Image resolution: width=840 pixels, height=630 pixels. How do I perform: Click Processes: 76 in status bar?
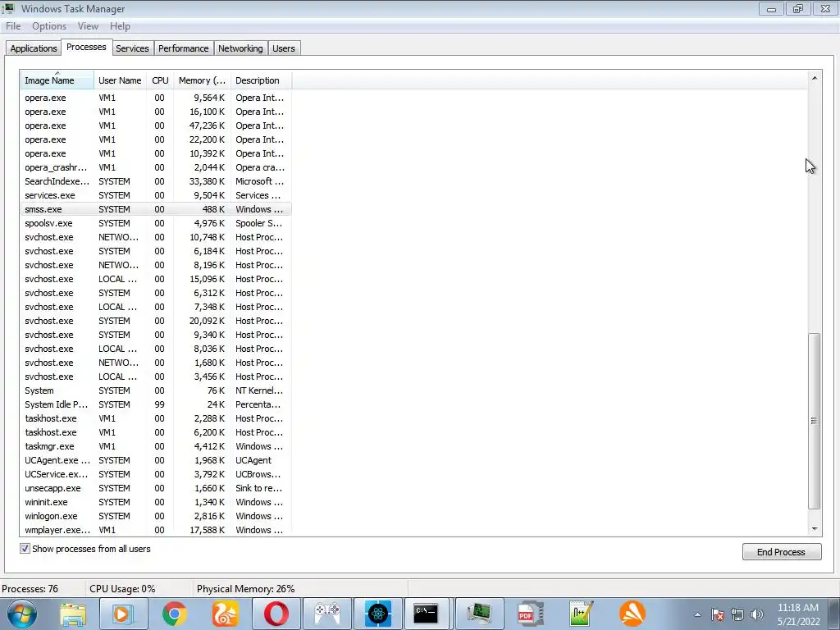coord(30,589)
